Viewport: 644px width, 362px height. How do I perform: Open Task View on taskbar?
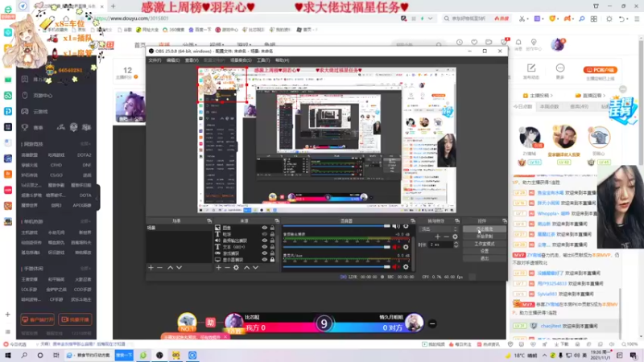pos(56,355)
